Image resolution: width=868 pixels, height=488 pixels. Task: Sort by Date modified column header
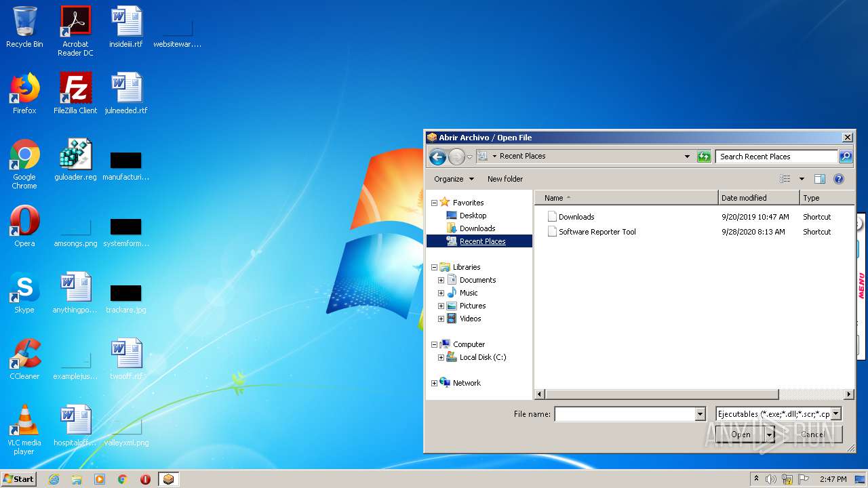point(759,198)
